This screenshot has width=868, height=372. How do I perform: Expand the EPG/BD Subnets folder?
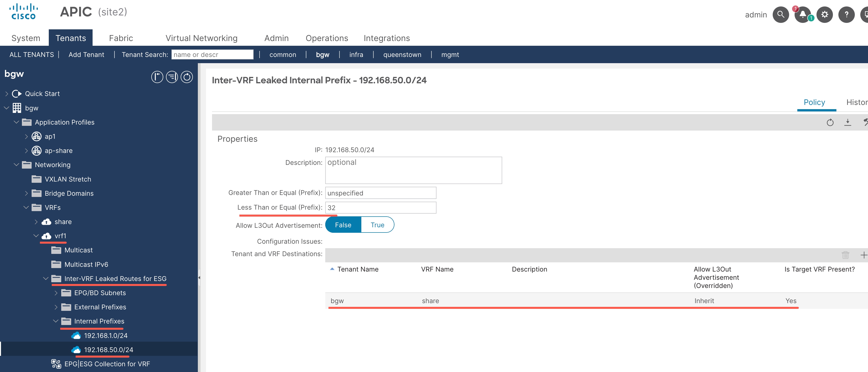pyautogui.click(x=56, y=293)
